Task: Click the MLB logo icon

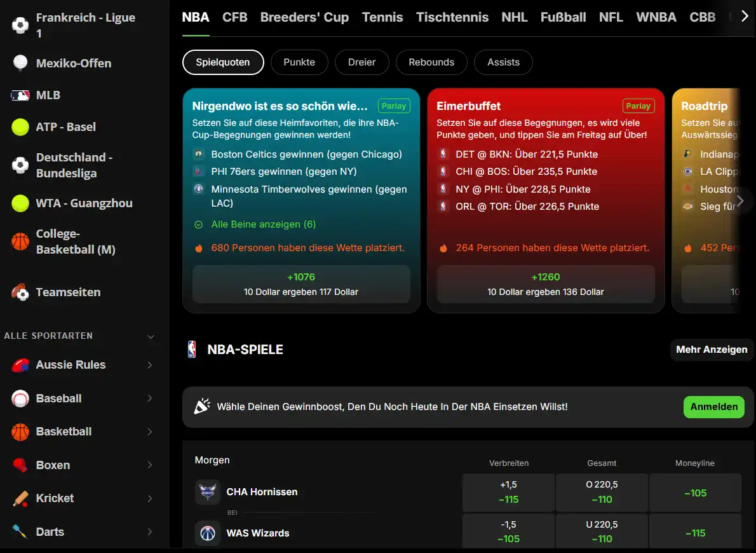Action: point(20,95)
